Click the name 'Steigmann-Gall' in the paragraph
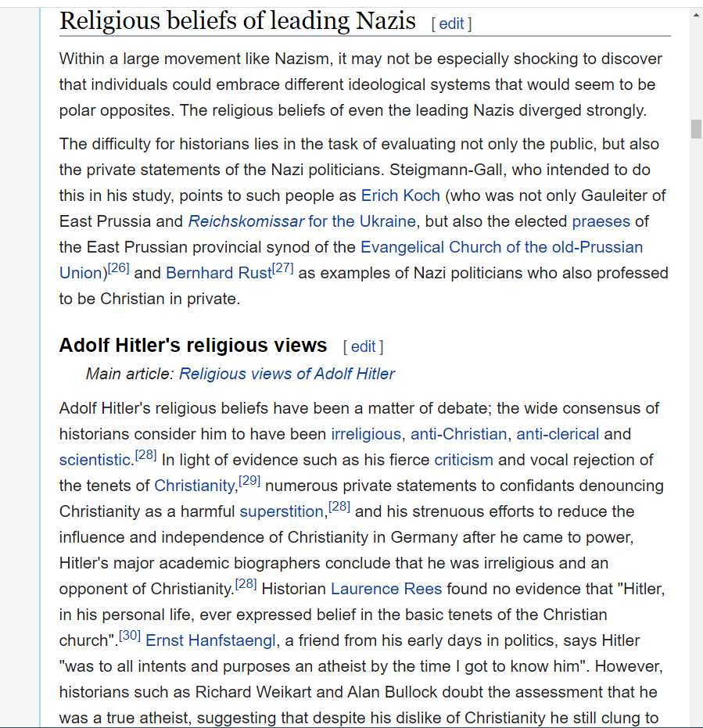The image size is (703, 728). [x=446, y=170]
